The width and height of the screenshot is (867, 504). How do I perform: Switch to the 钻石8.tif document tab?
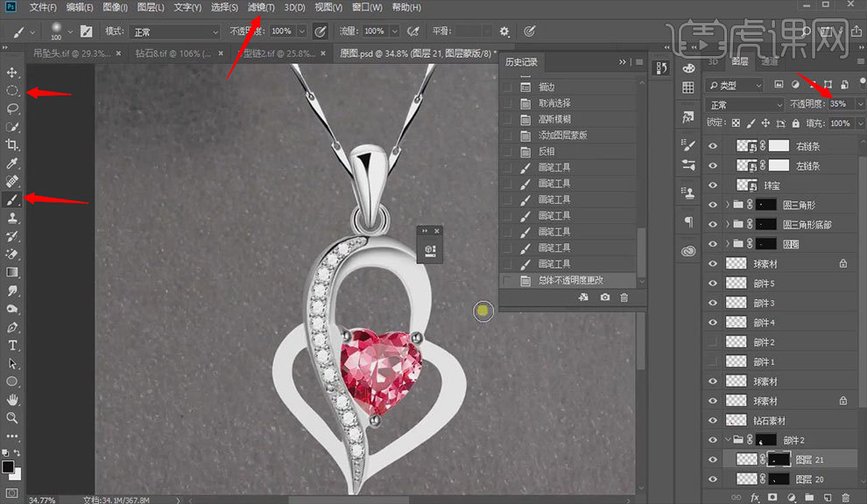[x=173, y=53]
